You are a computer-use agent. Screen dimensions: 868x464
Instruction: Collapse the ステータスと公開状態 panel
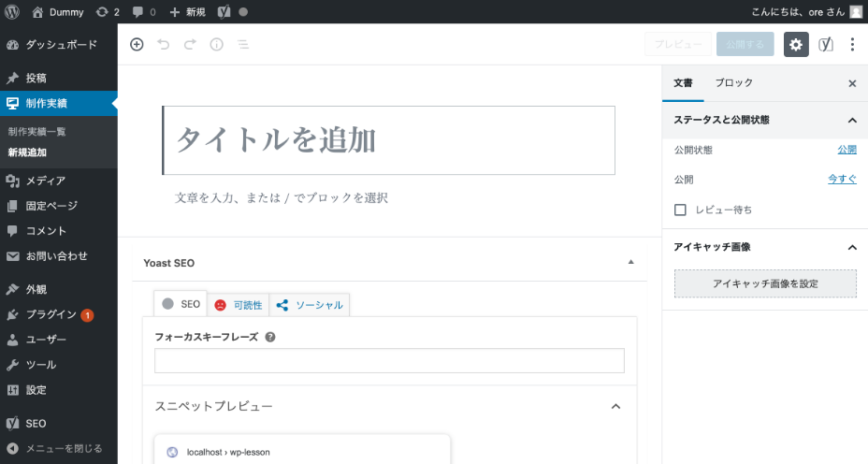851,121
